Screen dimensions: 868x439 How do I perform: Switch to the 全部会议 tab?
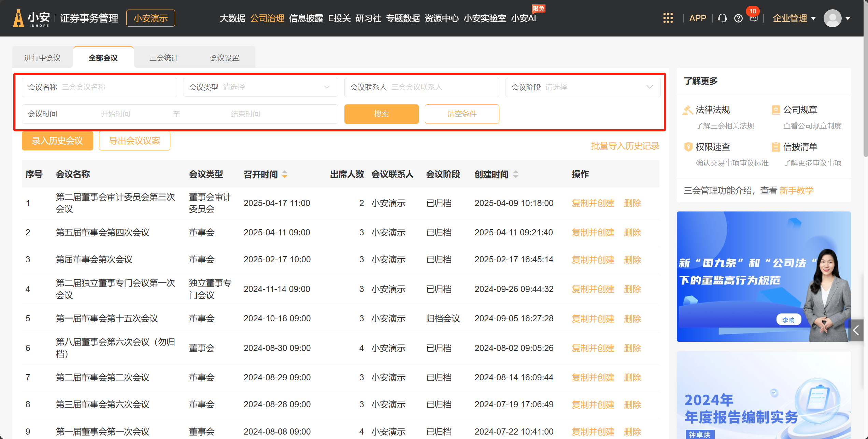point(103,58)
